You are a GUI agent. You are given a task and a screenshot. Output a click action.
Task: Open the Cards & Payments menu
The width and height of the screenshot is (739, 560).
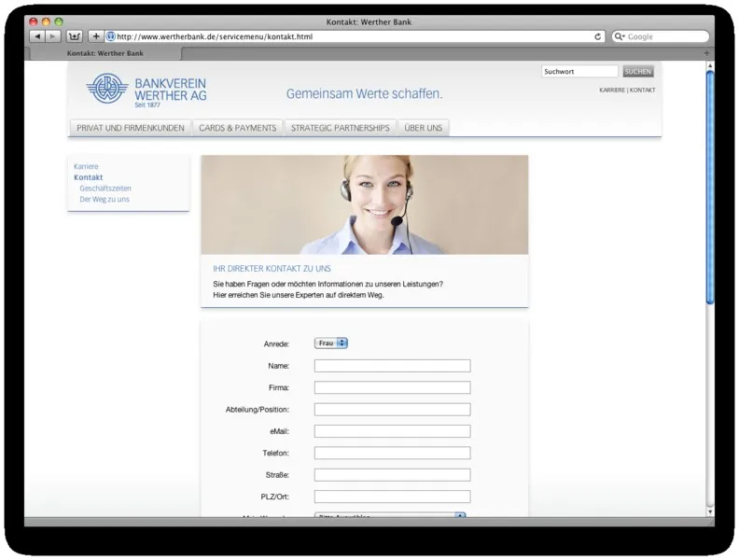coord(238,128)
